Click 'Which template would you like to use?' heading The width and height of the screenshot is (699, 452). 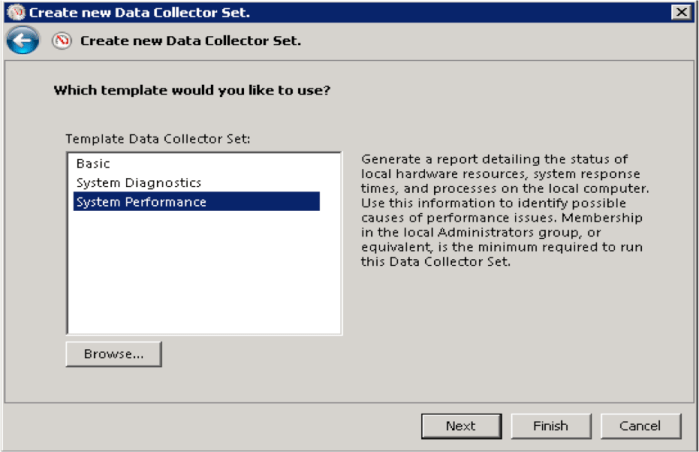(x=192, y=90)
